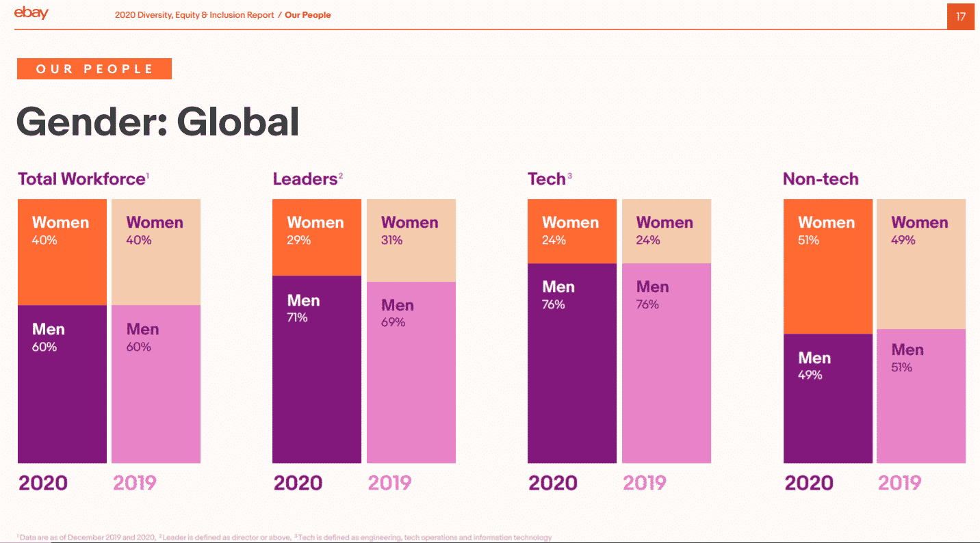Click the footnote text at the bottom
The height and width of the screenshot is (543, 980).
285,538
